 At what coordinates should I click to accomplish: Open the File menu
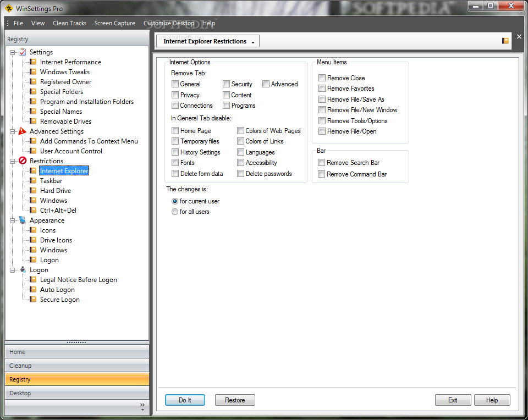tap(18, 23)
